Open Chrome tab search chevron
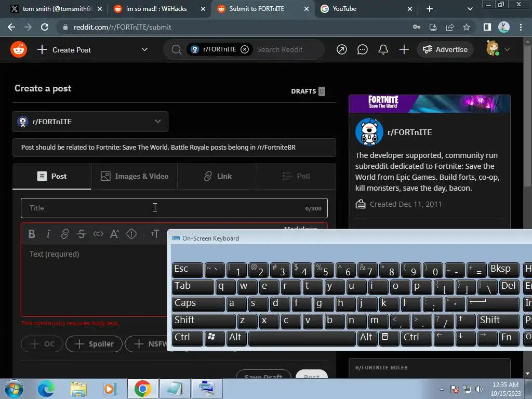The height and width of the screenshot is (399, 532). (x=470, y=9)
